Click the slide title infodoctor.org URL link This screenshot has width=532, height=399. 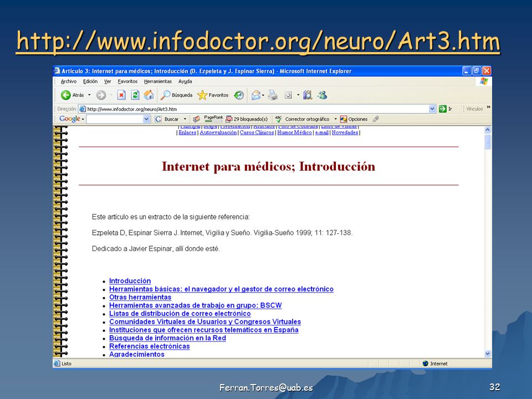[x=258, y=42]
